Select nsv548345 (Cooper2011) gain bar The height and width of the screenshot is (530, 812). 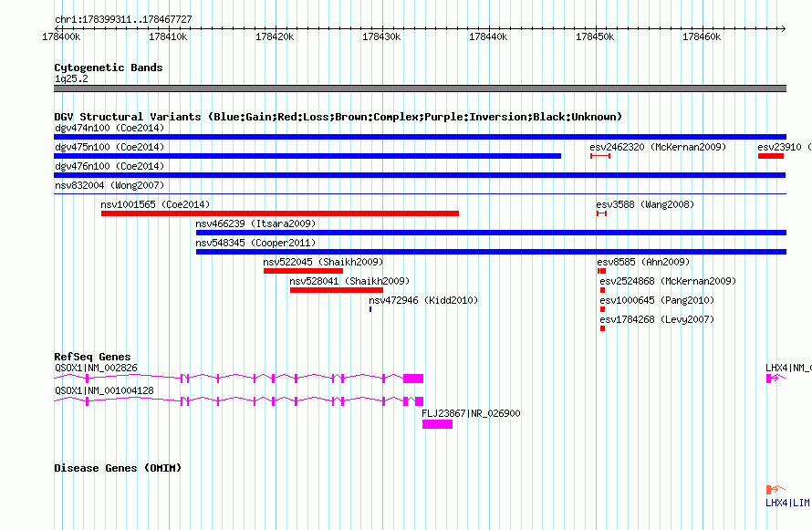pyautogui.click(x=491, y=252)
